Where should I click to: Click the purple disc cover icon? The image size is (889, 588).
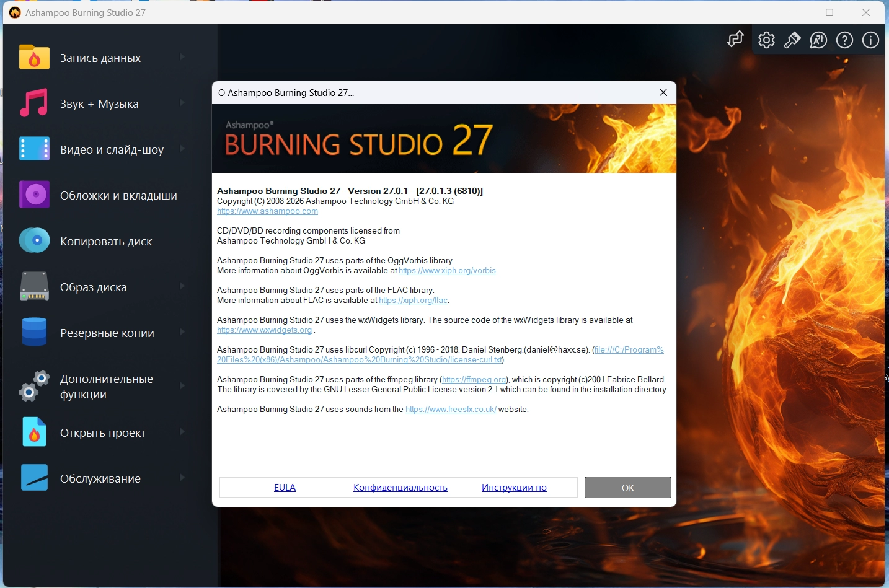pos(34,195)
